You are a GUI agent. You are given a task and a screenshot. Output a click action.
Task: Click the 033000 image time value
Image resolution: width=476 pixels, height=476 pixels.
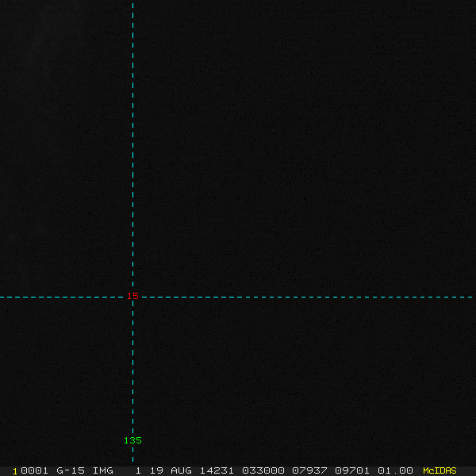262,470
